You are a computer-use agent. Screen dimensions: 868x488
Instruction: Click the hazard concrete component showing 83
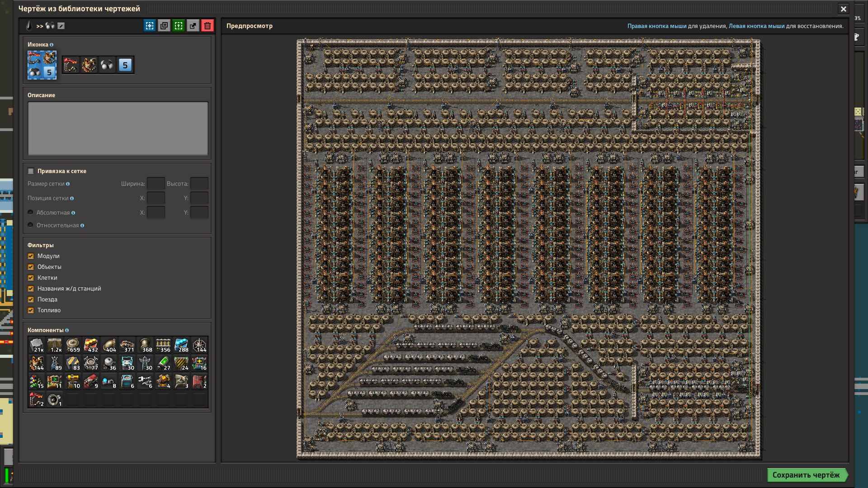click(x=73, y=363)
